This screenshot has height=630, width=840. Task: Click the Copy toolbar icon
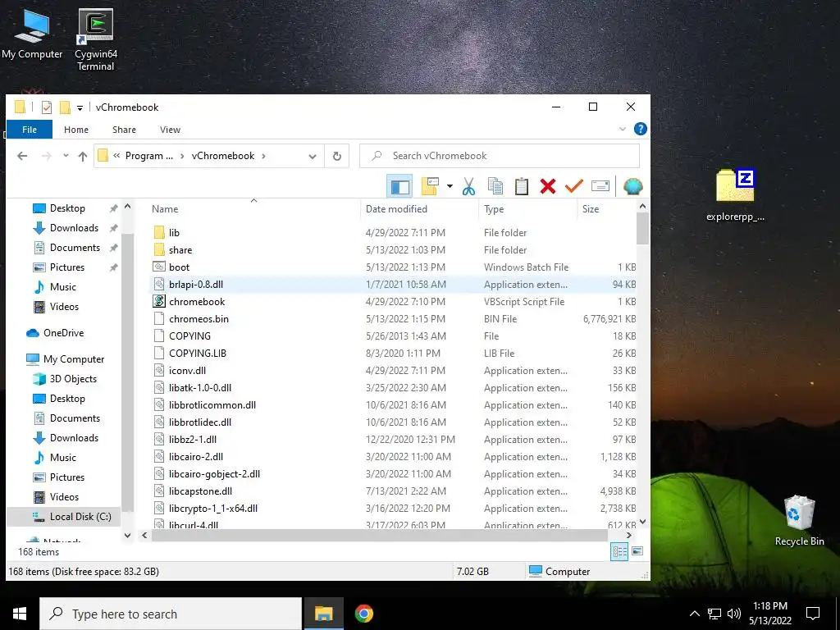(495, 186)
